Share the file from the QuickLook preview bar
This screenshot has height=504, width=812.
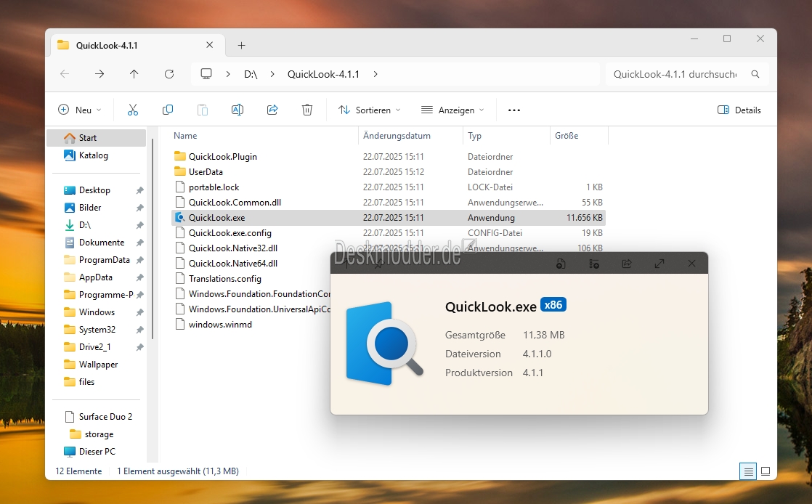coord(627,264)
